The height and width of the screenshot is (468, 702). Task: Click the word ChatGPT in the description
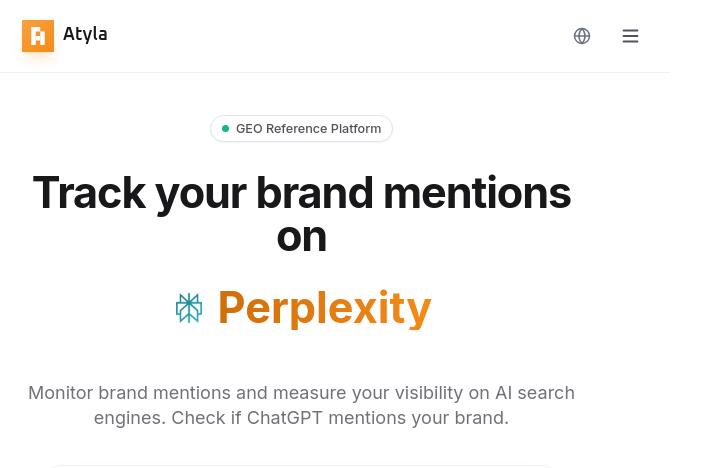pyautogui.click(x=284, y=418)
